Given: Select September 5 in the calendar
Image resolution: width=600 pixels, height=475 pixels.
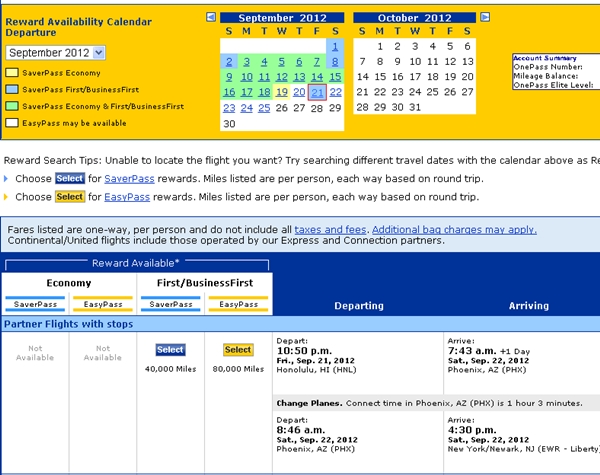Looking at the screenshot, I should (x=282, y=62).
